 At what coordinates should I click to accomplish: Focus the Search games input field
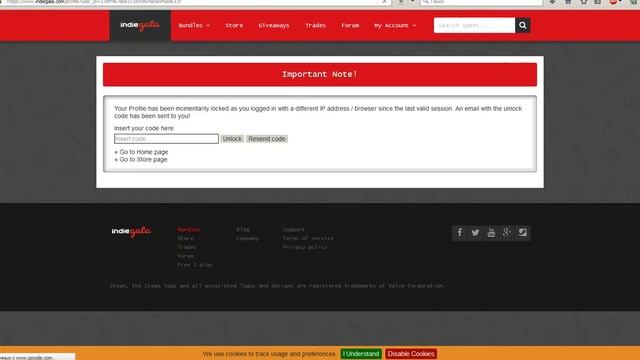[474, 25]
